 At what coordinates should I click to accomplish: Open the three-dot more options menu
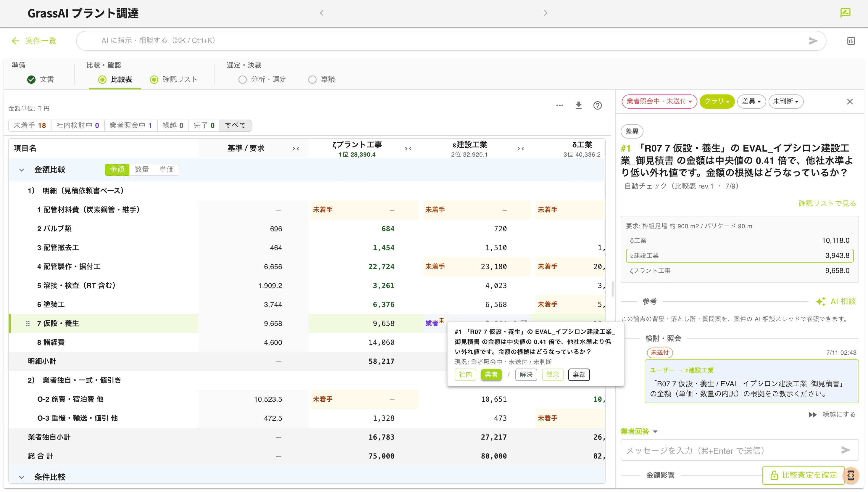pyautogui.click(x=559, y=105)
